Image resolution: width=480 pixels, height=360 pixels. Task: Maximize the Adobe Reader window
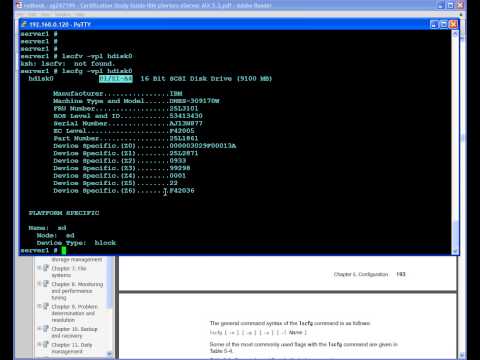coord(450,5)
